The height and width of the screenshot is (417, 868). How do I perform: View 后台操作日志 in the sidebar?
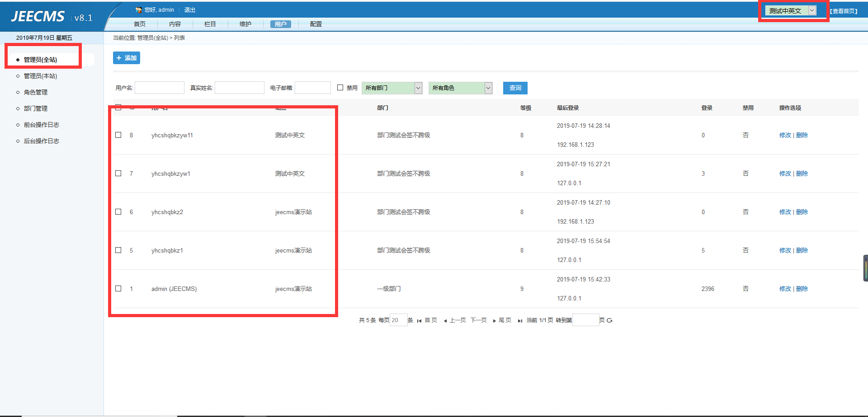42,141
